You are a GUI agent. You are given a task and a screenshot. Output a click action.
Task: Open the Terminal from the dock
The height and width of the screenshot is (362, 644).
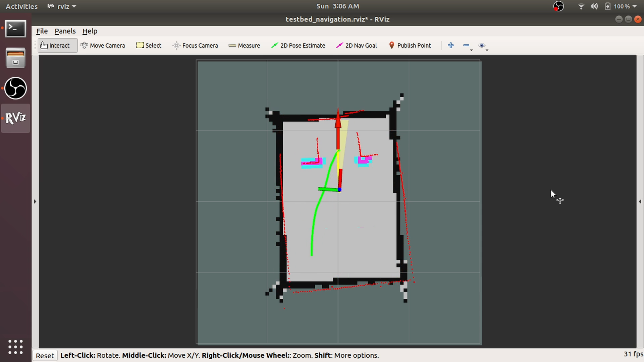pyautogui.click(x=15, y=29)
